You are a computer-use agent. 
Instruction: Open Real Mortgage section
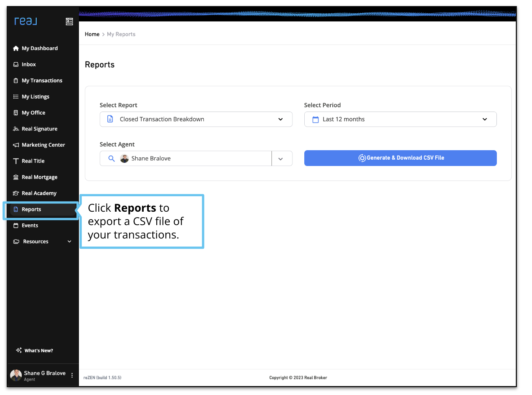39,177
